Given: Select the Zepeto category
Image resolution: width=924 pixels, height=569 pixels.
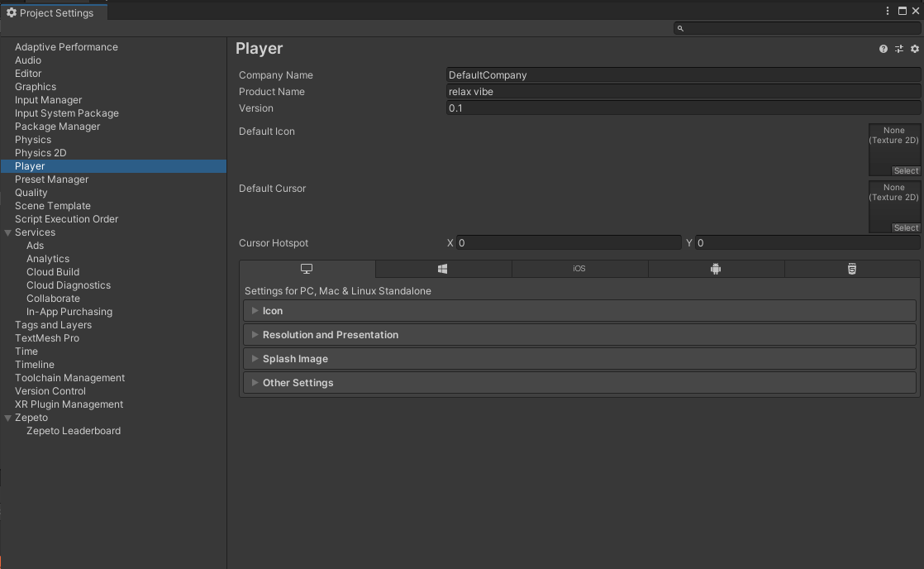Looking at the screenshot, I should point(31,418).
